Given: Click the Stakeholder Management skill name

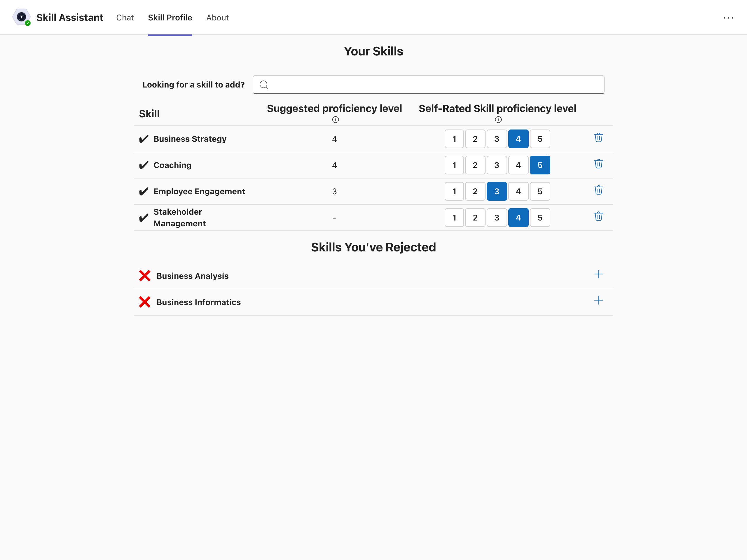Looking at the screenshot, I should (179, 218).
